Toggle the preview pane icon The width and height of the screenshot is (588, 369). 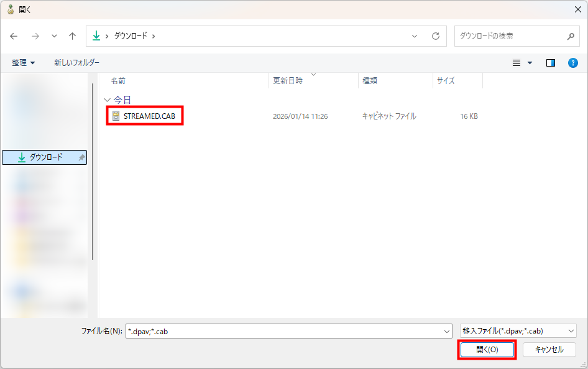(x=550, y=63)
